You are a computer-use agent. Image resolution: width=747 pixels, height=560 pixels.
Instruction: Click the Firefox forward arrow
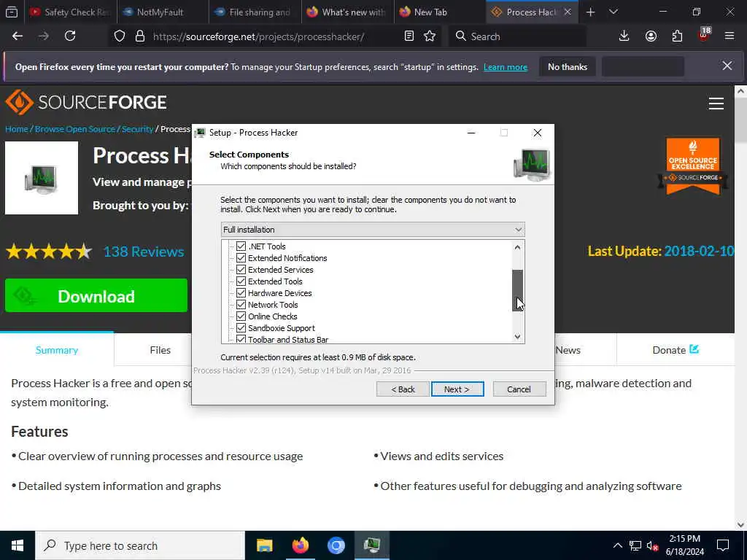pyautogui.click(x=44, y=36)
